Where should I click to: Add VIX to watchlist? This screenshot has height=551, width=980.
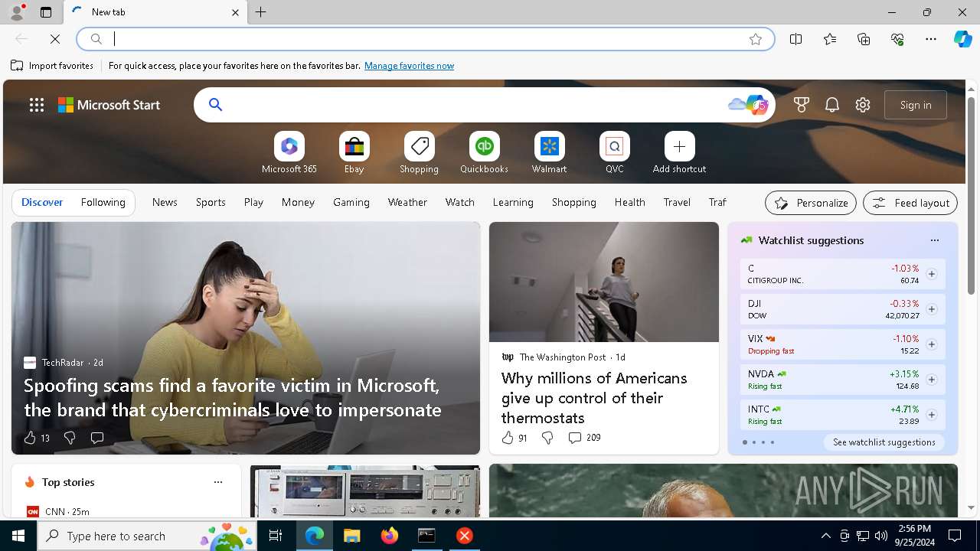click(931, 344)
